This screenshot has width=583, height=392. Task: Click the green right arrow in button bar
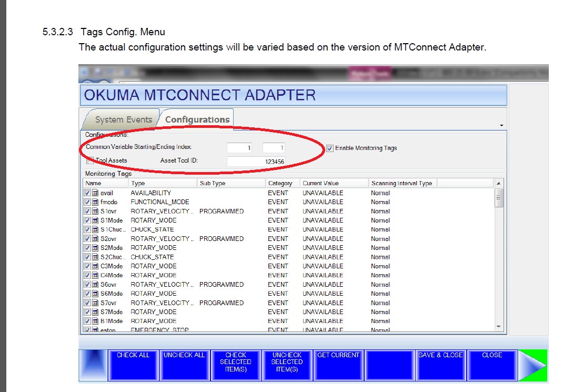coord(533,366)
